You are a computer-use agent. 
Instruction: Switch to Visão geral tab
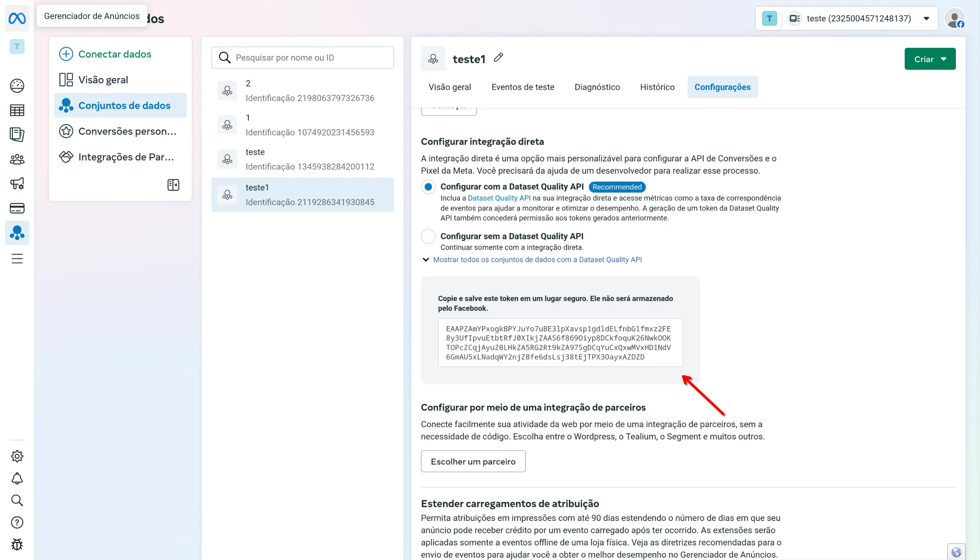(450, 87)
